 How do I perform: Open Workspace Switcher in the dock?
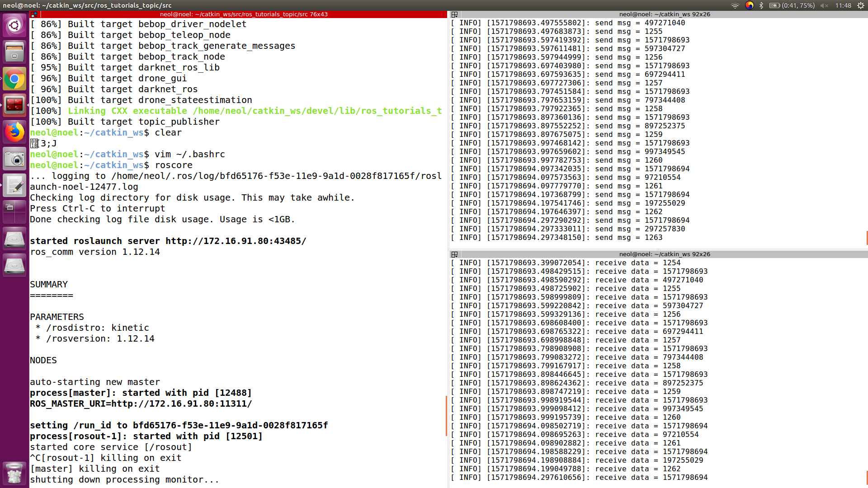point(14,212)
